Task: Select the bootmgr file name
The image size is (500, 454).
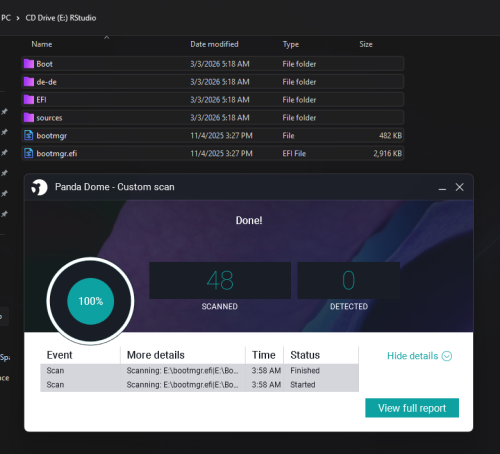Action: click(x=52, y=136)
